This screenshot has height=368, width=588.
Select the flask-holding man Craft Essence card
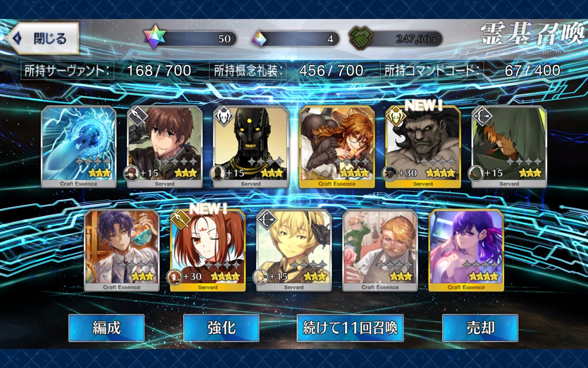click(x=122, y=250)
